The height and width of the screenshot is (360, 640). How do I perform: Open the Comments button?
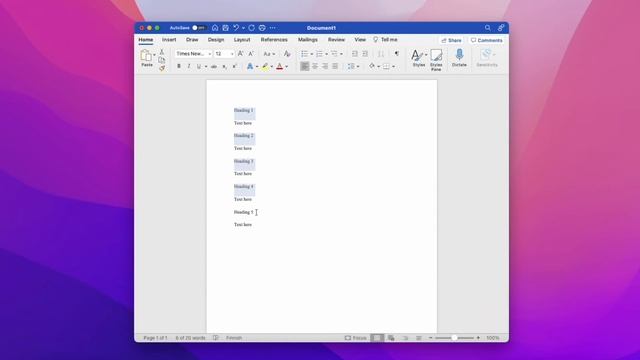pos(487,40)
